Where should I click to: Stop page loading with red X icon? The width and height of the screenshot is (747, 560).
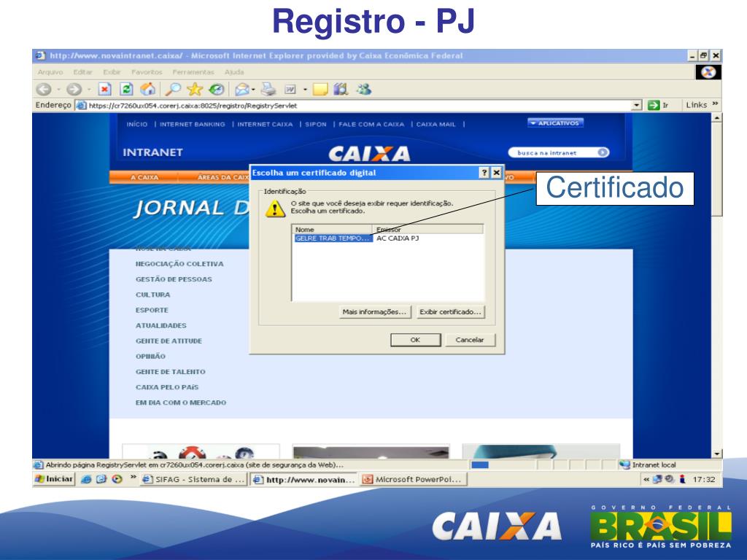tap(105, 89)
